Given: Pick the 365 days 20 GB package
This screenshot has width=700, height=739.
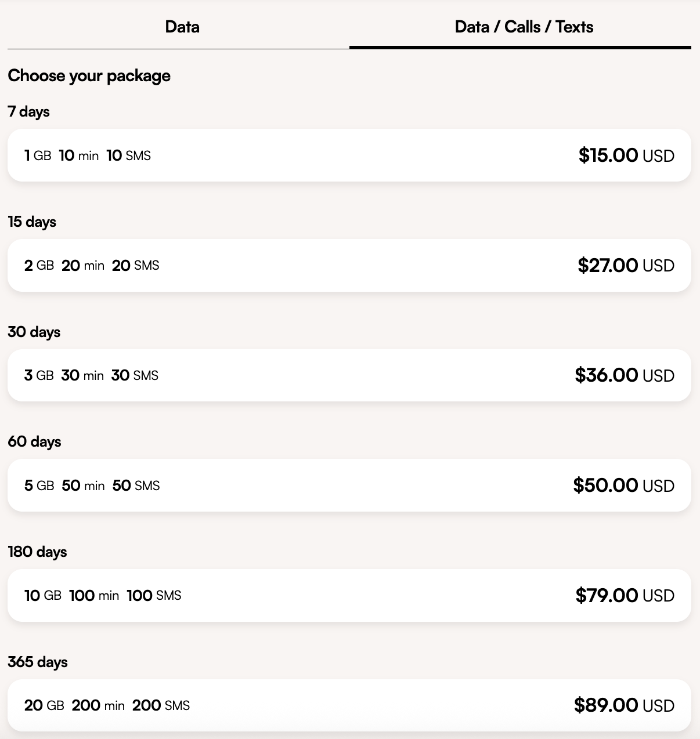Looking at the screenshot, I should [x=348, y=705].
